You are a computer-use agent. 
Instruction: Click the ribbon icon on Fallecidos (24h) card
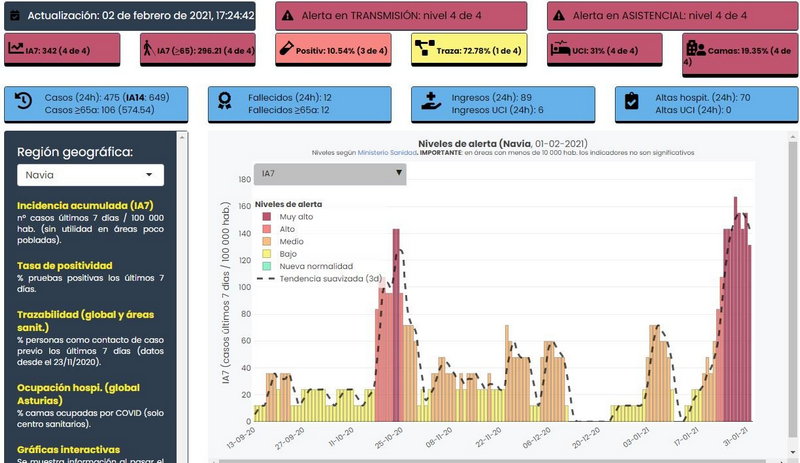pos(228,102)
